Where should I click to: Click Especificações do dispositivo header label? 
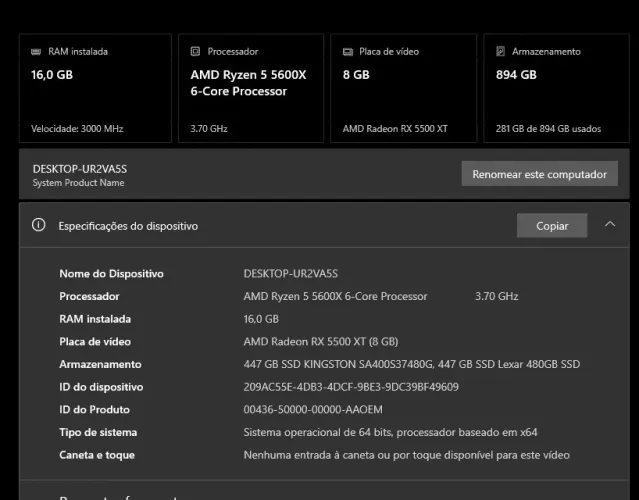128,226
